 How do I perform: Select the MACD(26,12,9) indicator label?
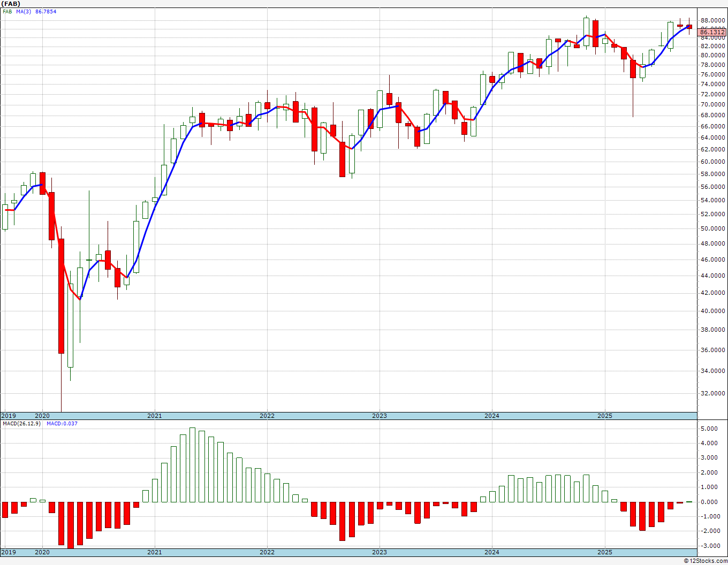coord(22,423)
